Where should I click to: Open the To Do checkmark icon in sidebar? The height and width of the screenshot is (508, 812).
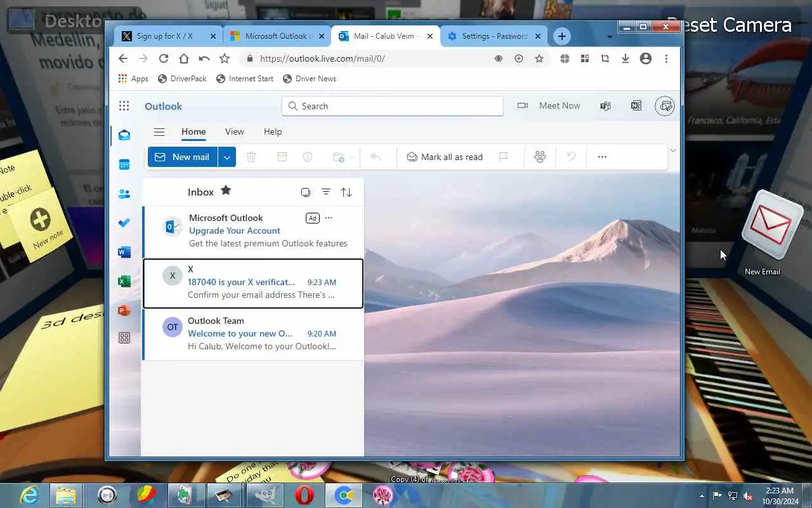coord(124,223)
